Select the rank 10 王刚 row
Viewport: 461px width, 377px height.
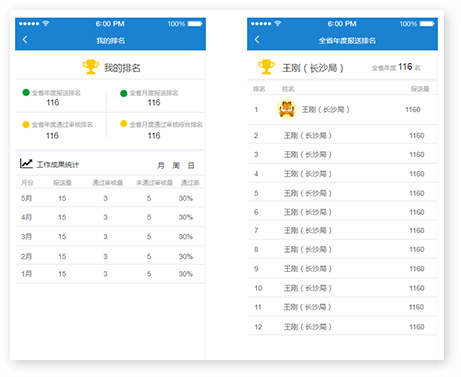point(343,288)
